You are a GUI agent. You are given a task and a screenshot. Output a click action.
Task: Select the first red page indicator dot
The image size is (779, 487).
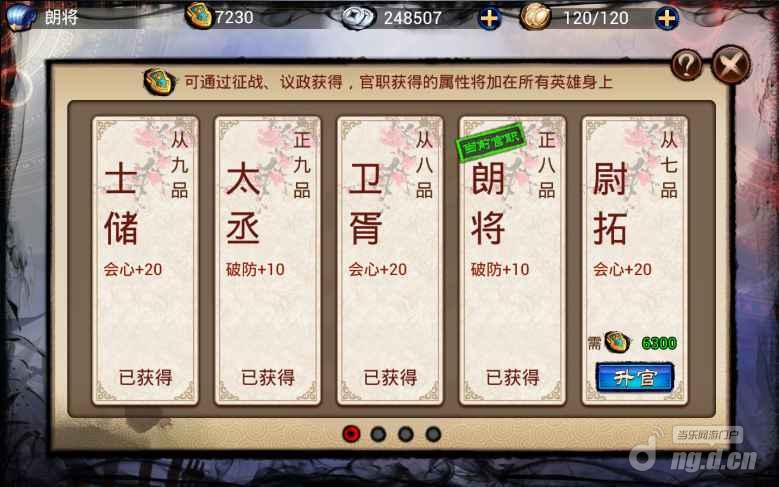coord(352,434)
